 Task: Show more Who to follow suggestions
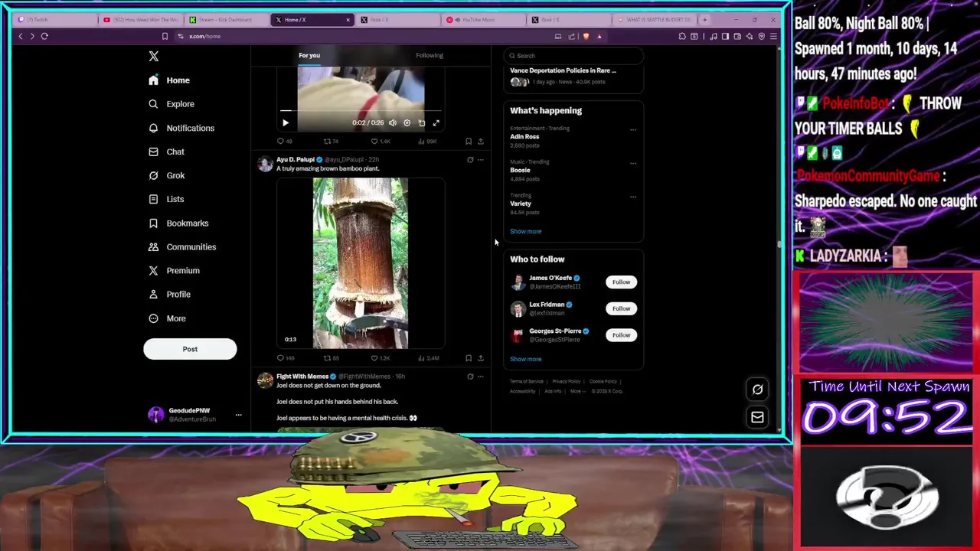(525, 359)
